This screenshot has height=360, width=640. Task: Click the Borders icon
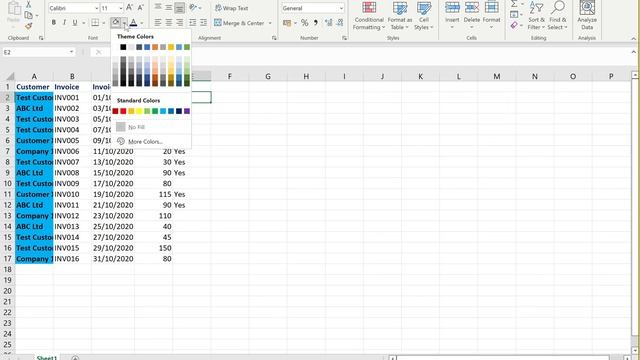pyautogui.click(x=95, y=23)
